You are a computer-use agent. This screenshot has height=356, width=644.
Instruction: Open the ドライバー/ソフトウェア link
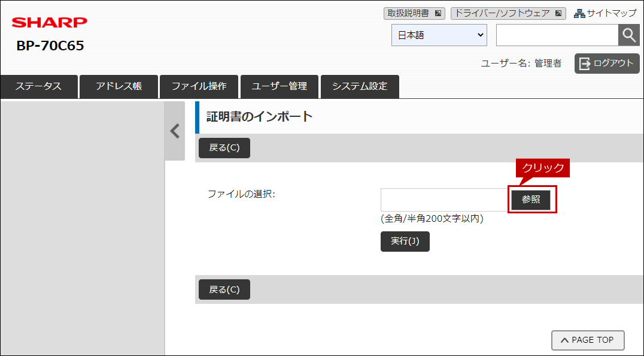(508, 13)
